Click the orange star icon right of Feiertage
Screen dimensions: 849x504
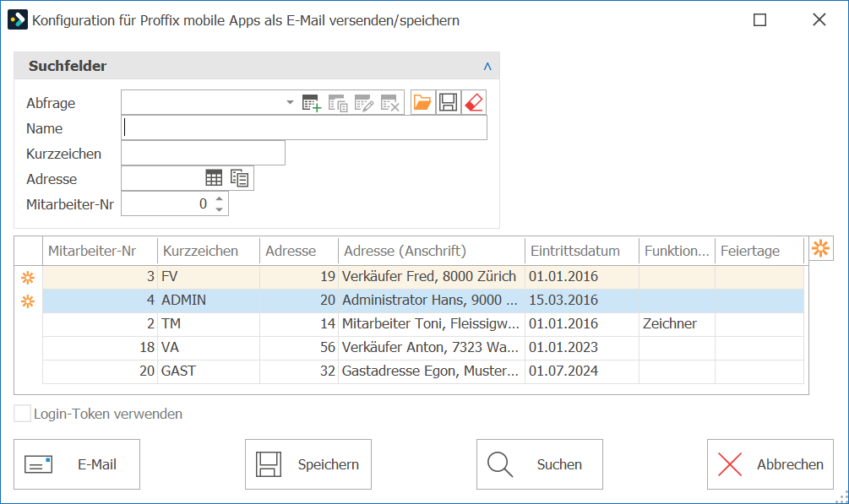821,248
